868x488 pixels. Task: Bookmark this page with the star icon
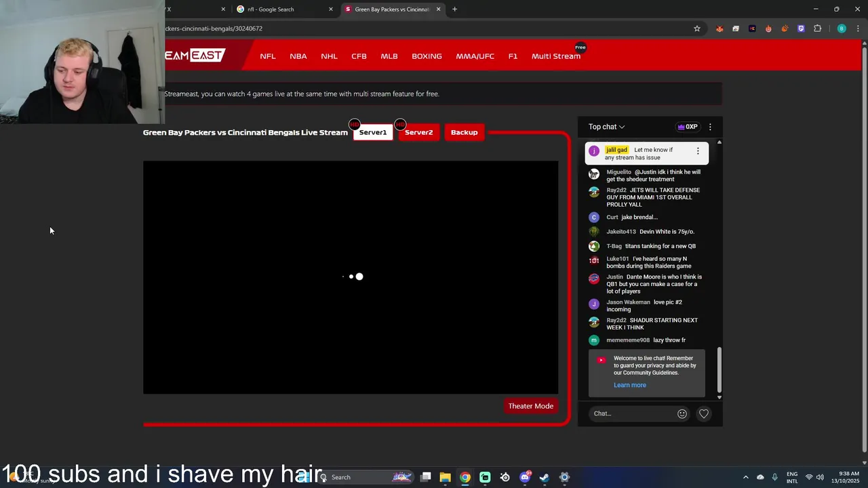(x=696, y=28)
